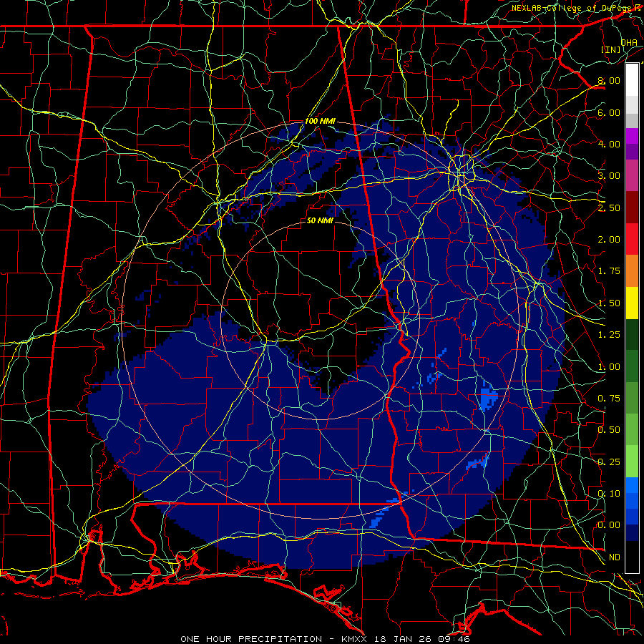Click the 100 NMI range ring label

pyautogui.click(x=320, y=122)
